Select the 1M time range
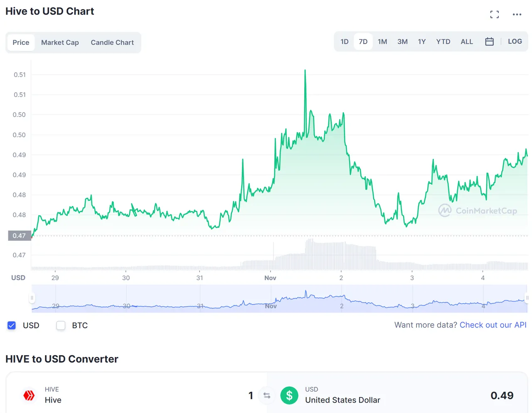Image resolution: width=532 pixels, height=413 pixels. (x=382, y=42)
